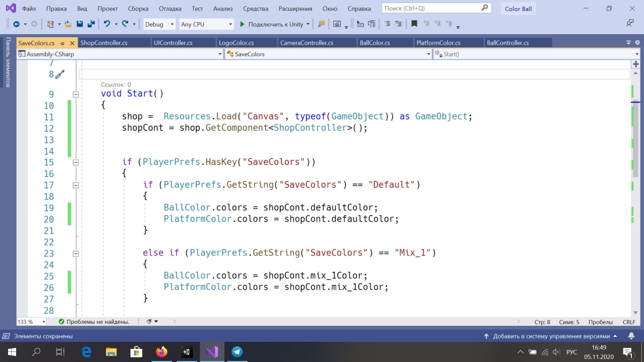Comment out the selected lines
The image size is (644, 362).
(387, 24)
